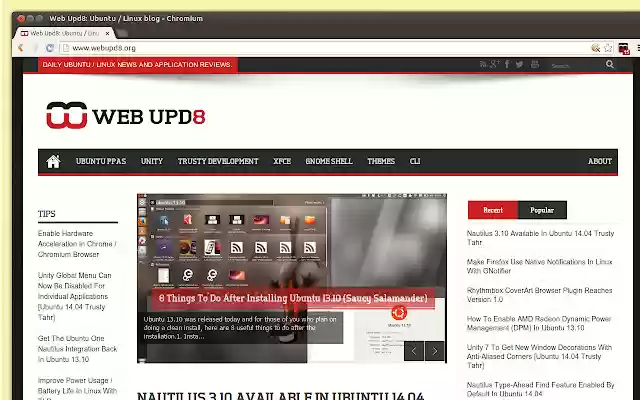Select the Web Upd8 browser tab

point(63,33)
